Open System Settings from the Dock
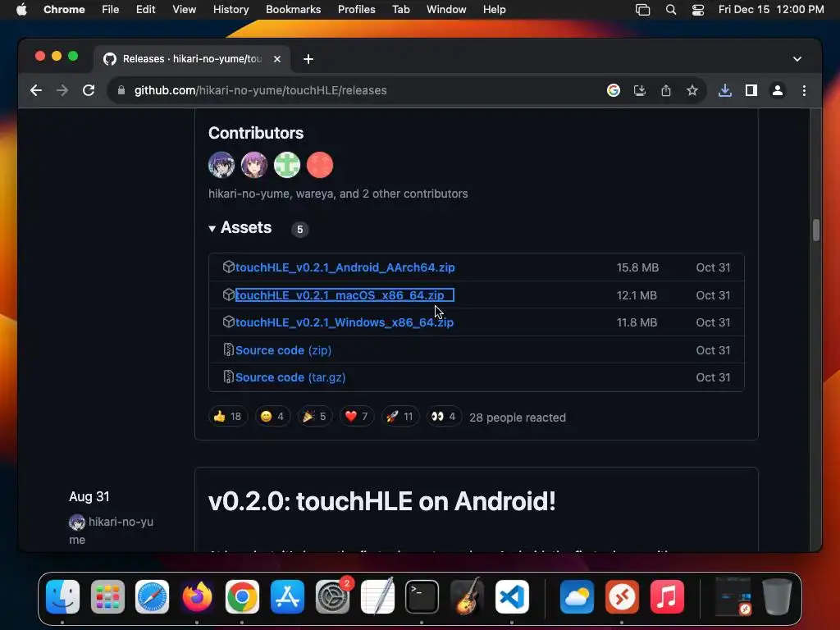The height and width of the screenshot is (630, 840). point(332,596)
